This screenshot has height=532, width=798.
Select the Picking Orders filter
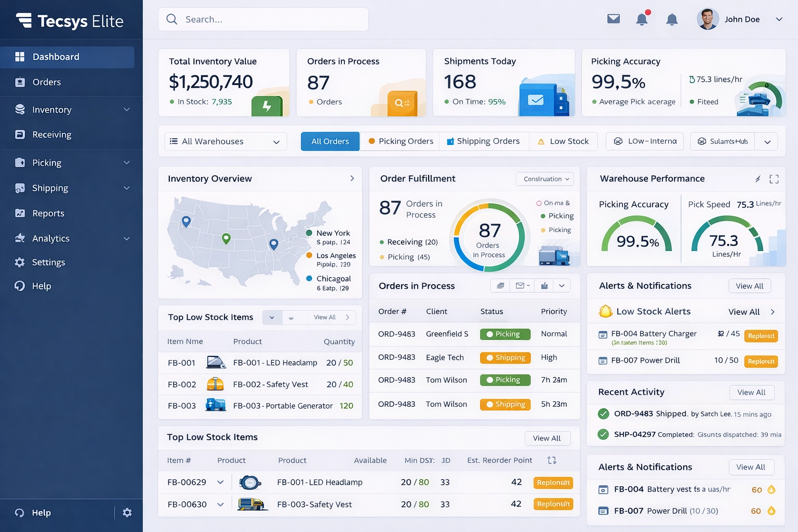401,141
